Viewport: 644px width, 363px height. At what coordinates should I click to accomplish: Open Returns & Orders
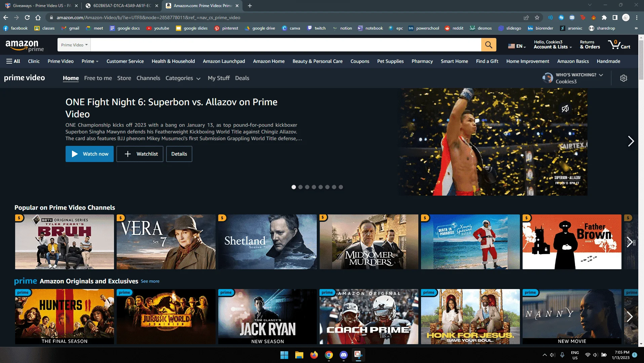[x=590, y=45]
